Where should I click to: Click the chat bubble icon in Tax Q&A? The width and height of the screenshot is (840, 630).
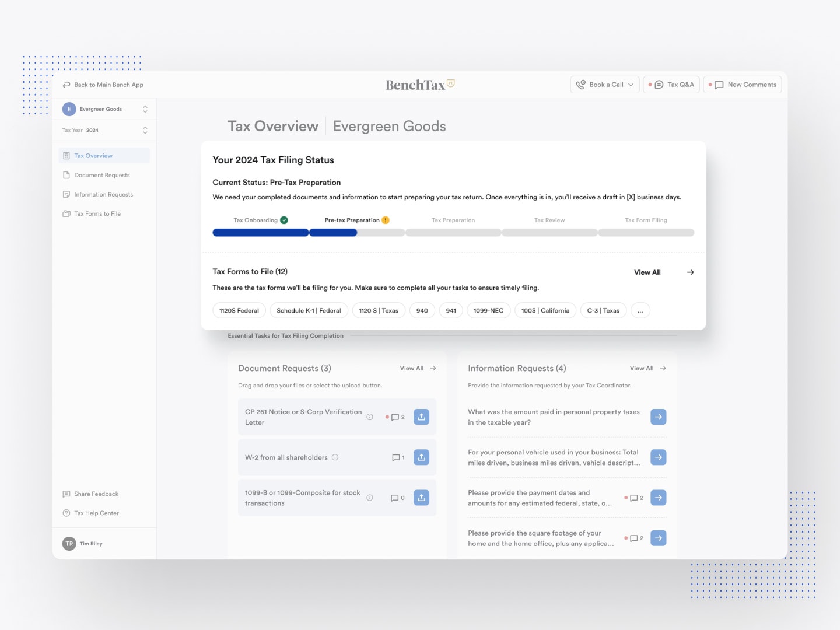[x=659, y=85]
